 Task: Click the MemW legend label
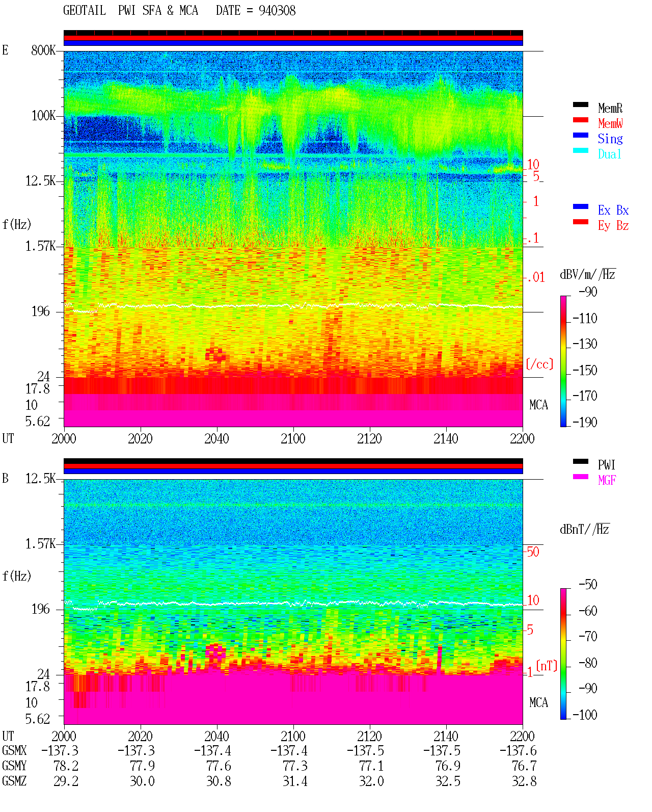[610, 123]
